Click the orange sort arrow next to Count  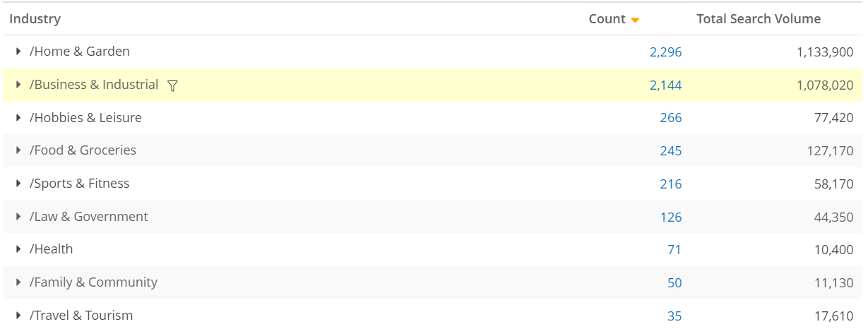pos(635,20)
